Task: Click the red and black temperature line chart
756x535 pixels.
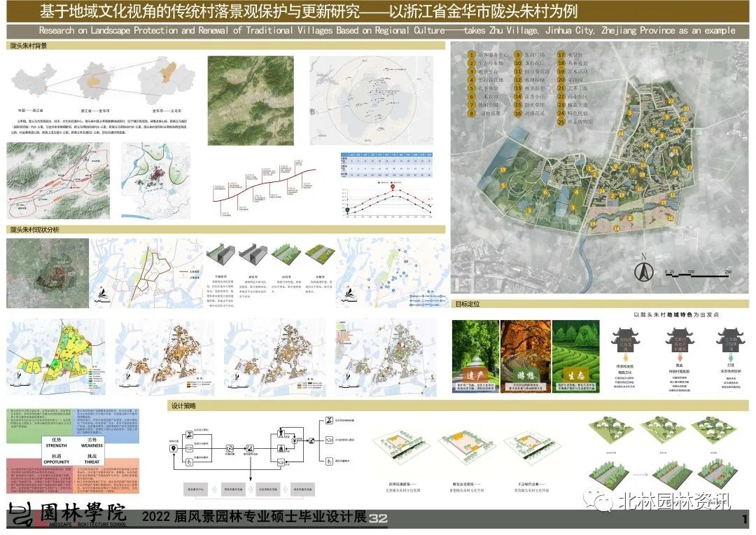Action: tap(387, 200)
